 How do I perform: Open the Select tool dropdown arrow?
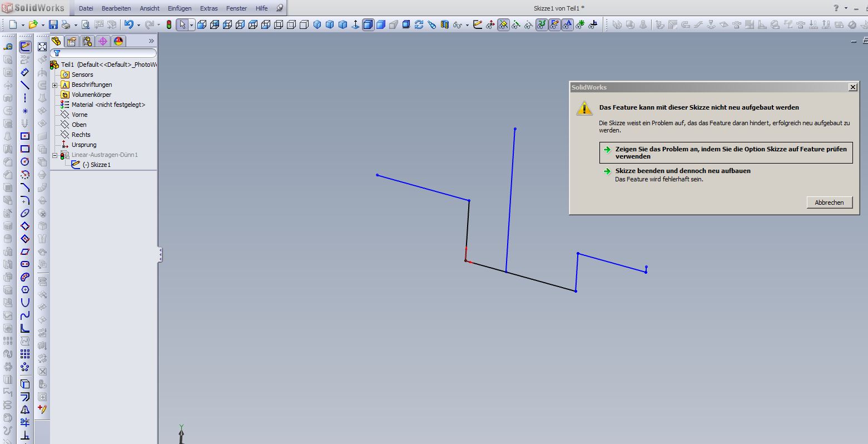click(191, 25)
